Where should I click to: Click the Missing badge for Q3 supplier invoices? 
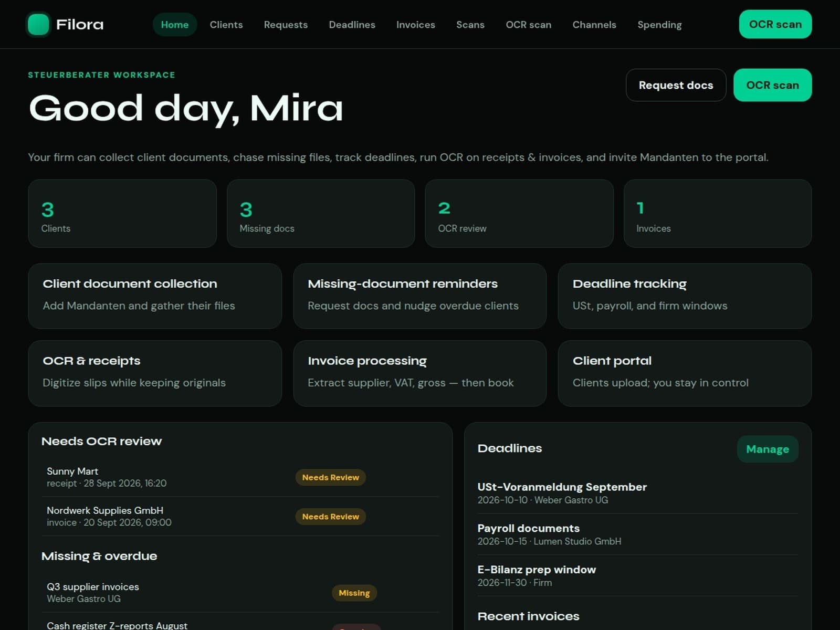click(354, 593)
